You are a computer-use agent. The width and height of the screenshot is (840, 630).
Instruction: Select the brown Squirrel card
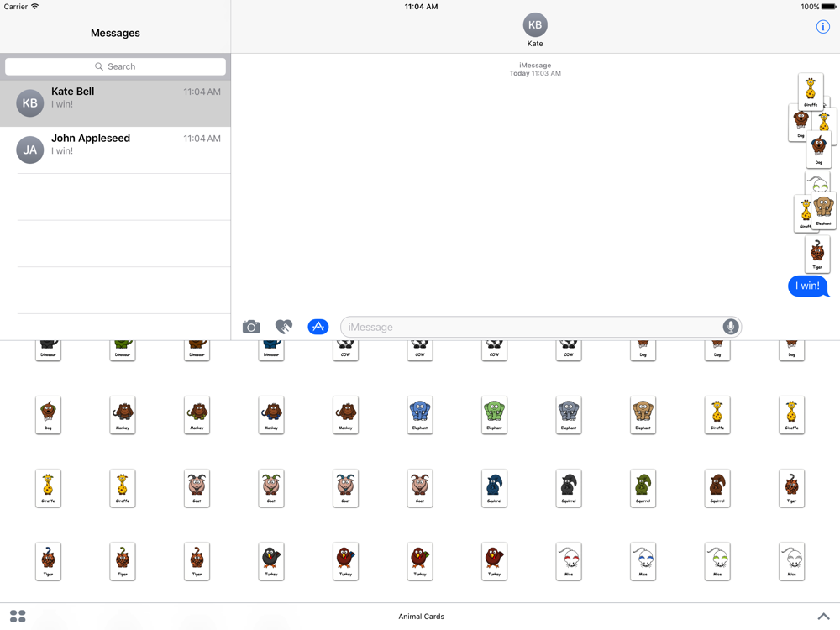[x=717, y=488]
